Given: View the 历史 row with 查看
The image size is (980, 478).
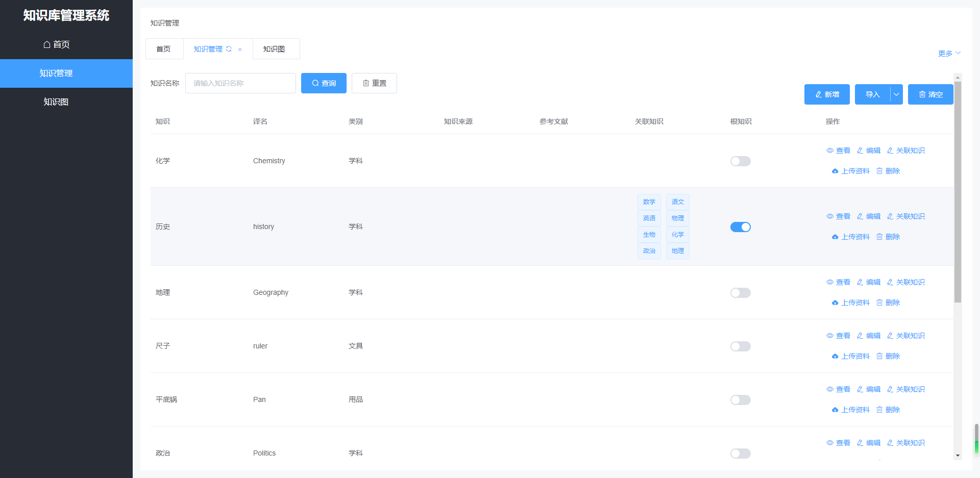Looking at the screenshot, I should click(838, 216).
